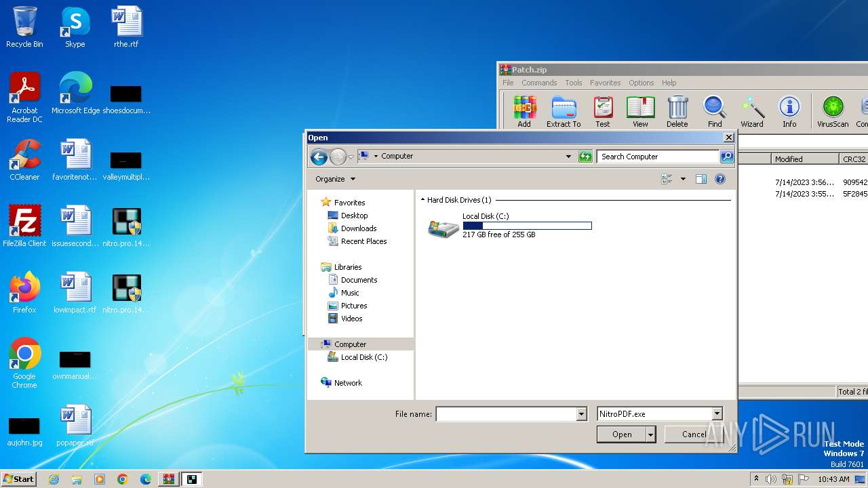Click the Info icon in WinRAR

(789, 112)
